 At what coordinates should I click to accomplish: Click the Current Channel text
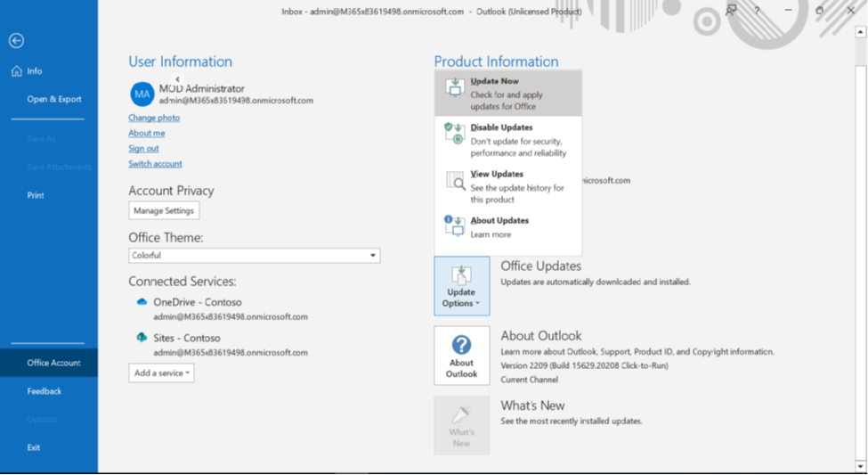point(529,380)
